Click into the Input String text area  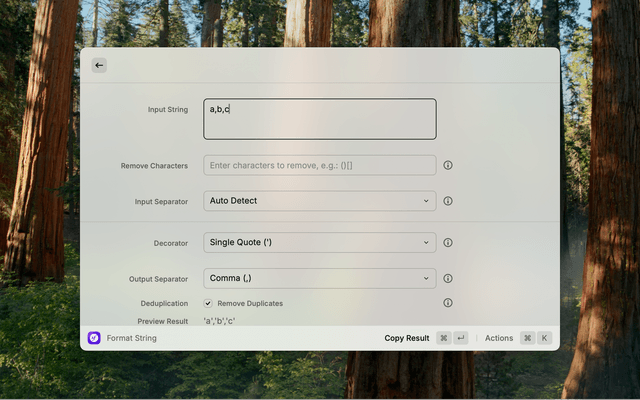click(319, 118)
